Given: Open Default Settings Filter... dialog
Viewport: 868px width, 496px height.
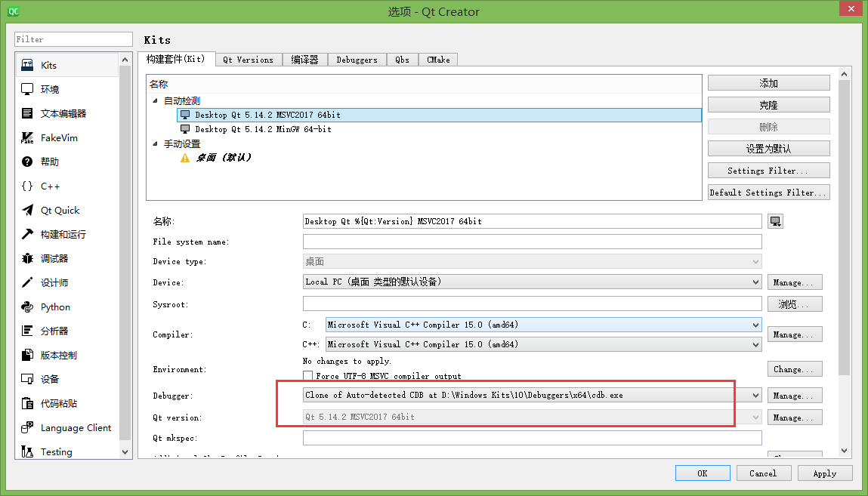Looking at the screenshot, I should (x=768, y=193).
